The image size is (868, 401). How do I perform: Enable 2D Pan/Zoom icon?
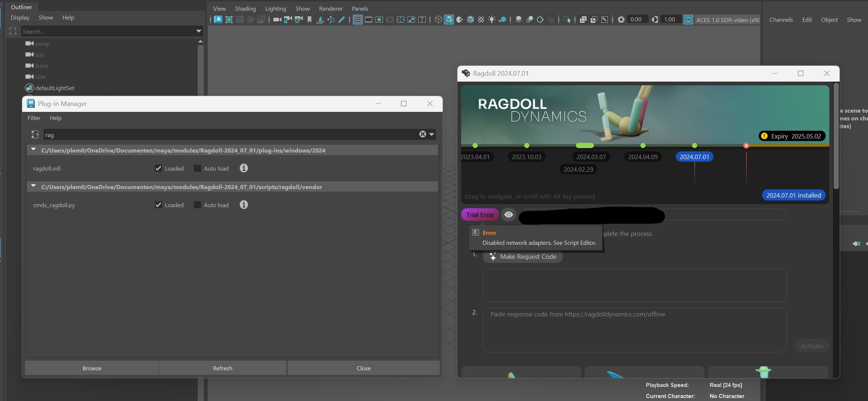point(331,20)
